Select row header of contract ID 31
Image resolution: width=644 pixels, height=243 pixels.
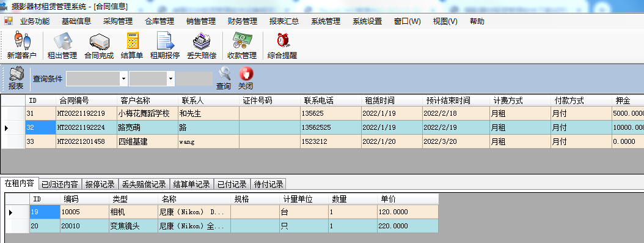click(13, 113)
